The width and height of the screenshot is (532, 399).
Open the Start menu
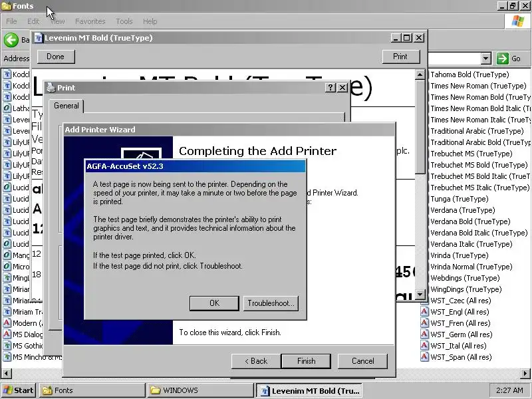(x=19, y=390)
